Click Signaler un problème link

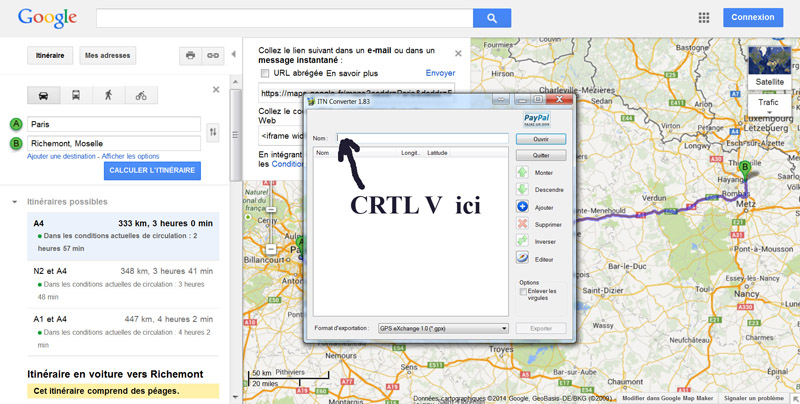click(x=754, y=398)
